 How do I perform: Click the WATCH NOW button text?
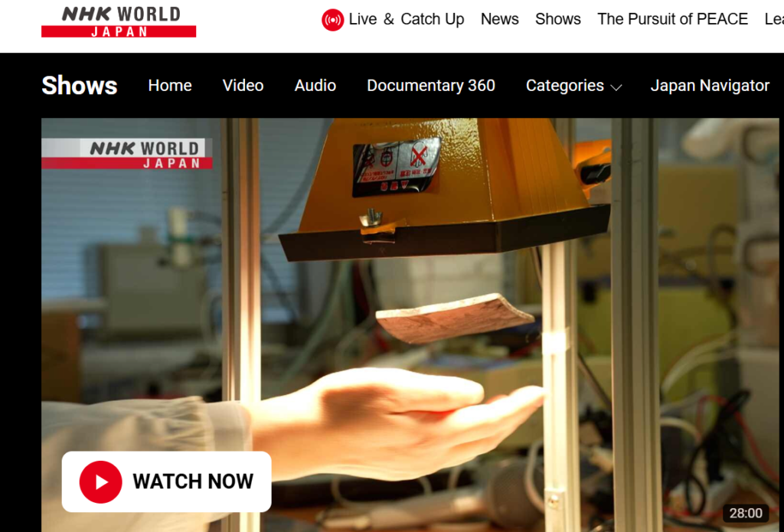[192, 481]
